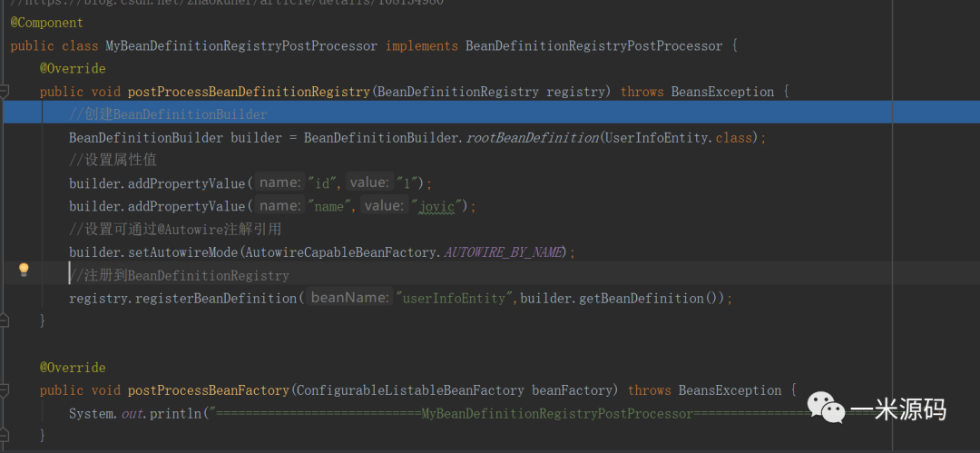Image resolution: width=980 pixels, height=453 pixels.
Task: Click the @Component annotation
Action: 46,23
